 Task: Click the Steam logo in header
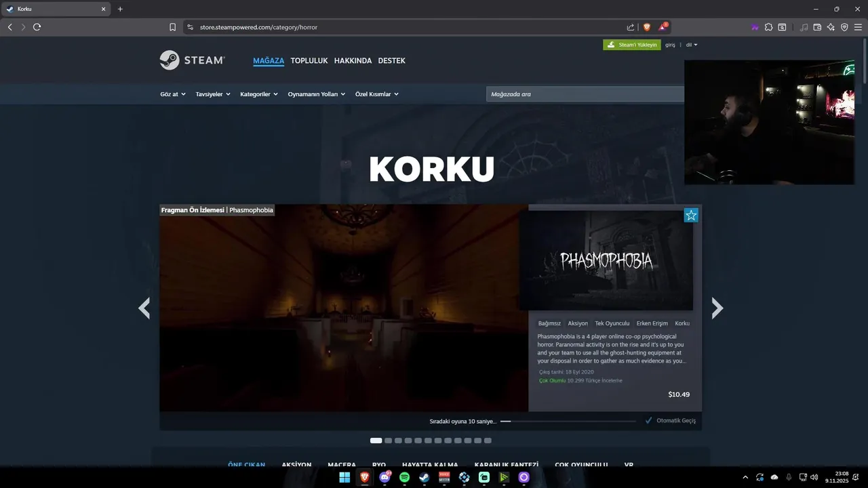(x=193, y=60)
